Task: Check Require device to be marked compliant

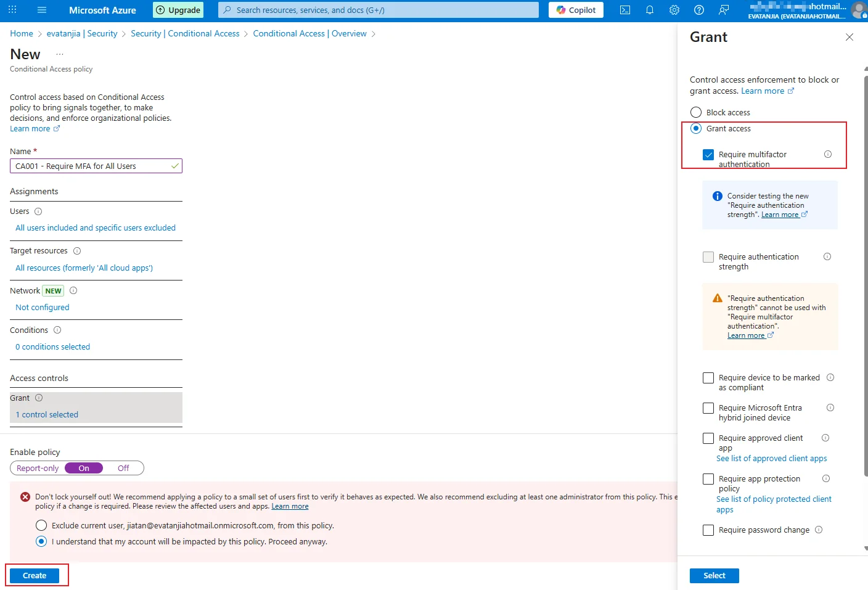Action: coord(708,378)
